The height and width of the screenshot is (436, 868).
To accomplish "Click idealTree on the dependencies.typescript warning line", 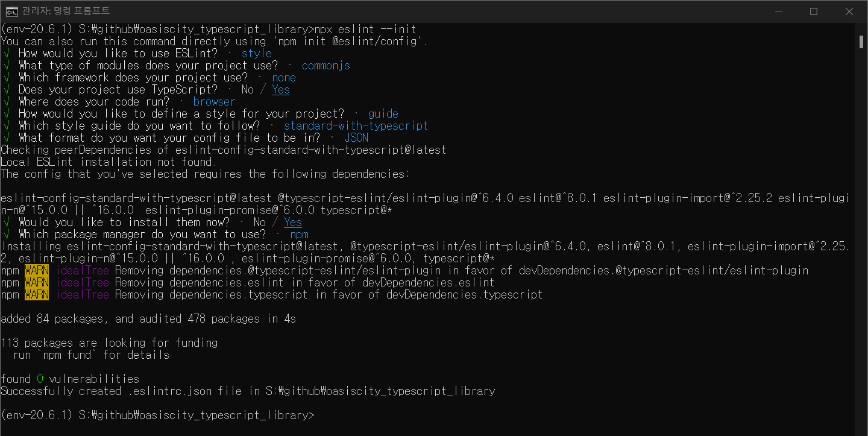I will (82, 294).
